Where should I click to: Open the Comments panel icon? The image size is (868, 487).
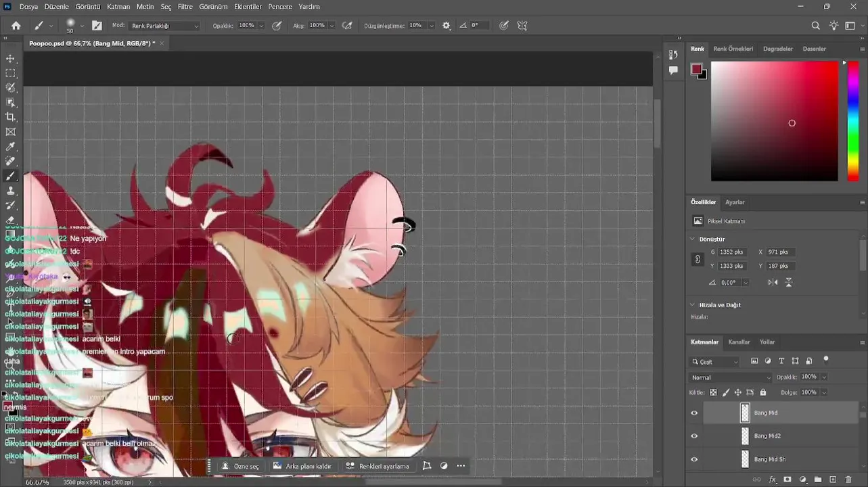click(x=673, y=70)
